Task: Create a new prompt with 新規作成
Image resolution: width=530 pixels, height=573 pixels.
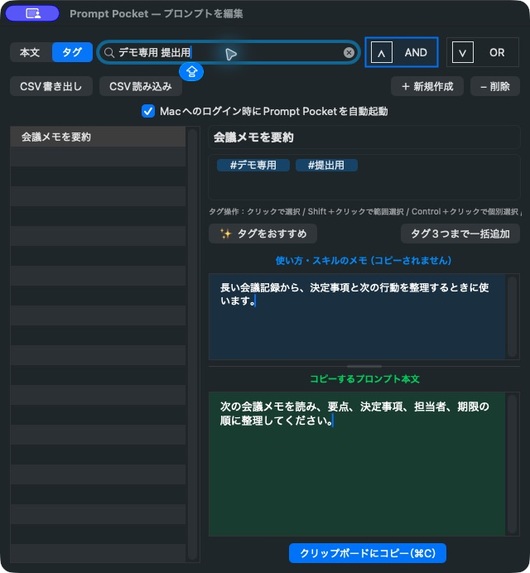Action: pos(427,87)
